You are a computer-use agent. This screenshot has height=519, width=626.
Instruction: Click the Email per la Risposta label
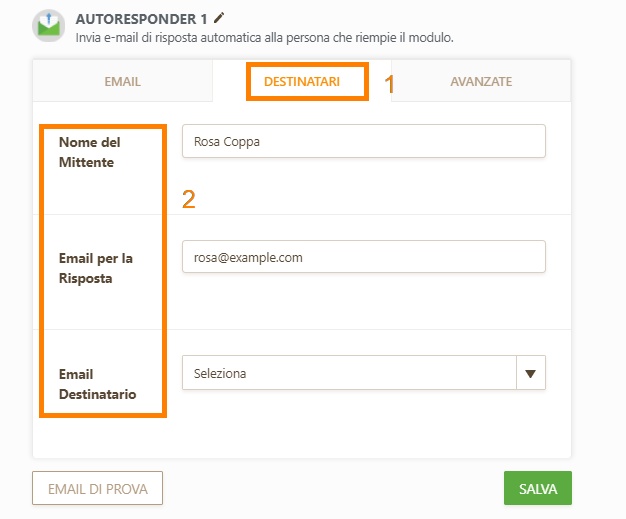96,268
